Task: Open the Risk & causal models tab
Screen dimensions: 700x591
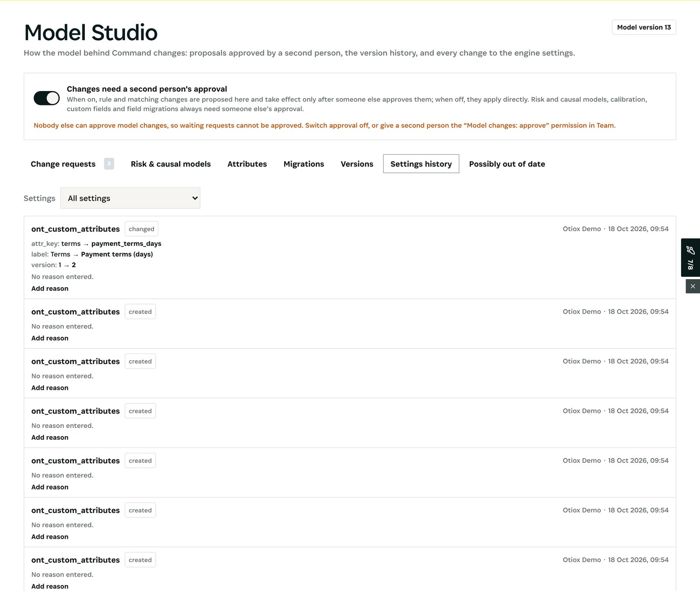Action: pyautogui.click(x=171, y=164)
